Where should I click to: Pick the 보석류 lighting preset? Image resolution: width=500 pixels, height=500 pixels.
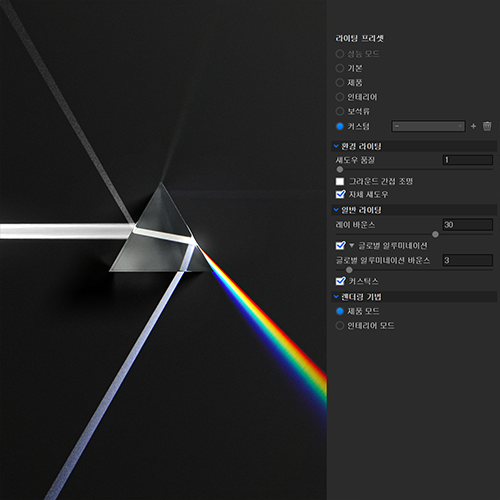click(x=340, y=111)
